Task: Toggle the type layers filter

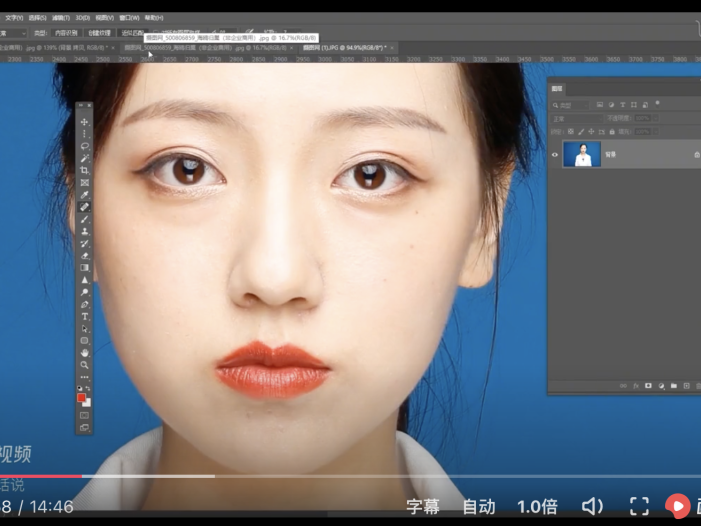Action: (x=622, y=105)
